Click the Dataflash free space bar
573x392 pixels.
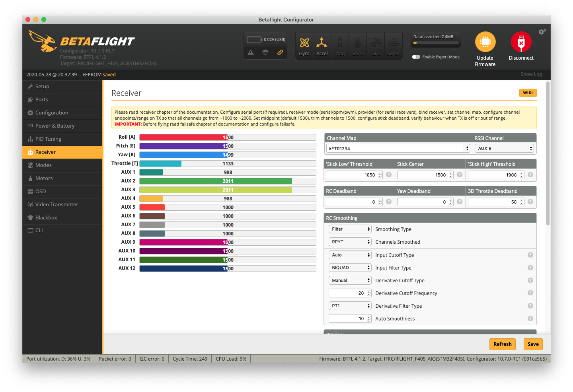[436, 43]
